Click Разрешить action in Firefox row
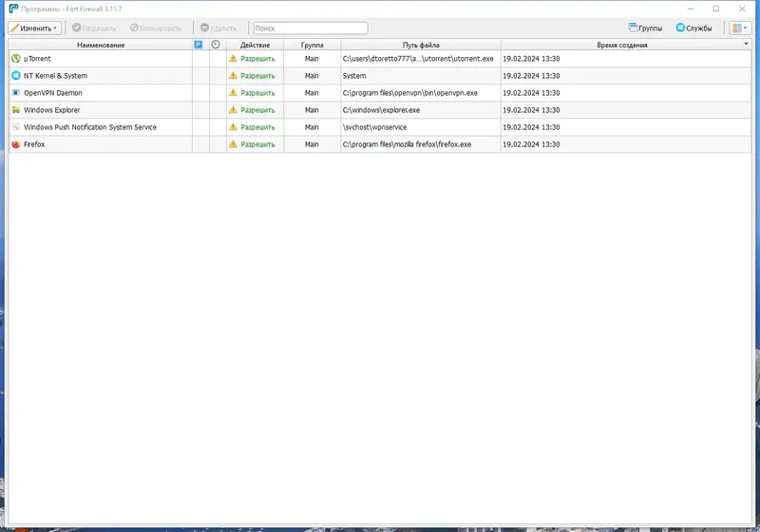Viewport: 760px width, 532px height. point(257,144)
